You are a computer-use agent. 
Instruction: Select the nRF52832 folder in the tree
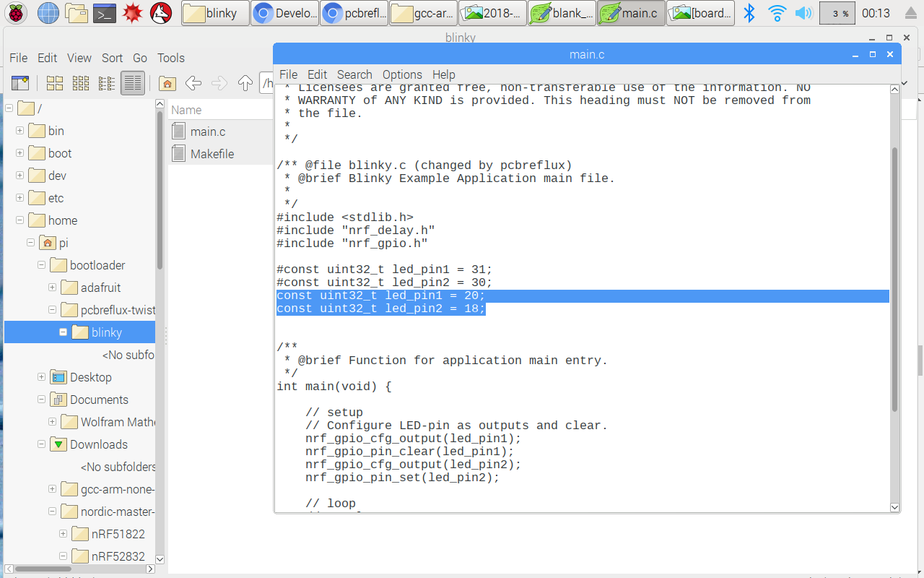tap(108, 556)
